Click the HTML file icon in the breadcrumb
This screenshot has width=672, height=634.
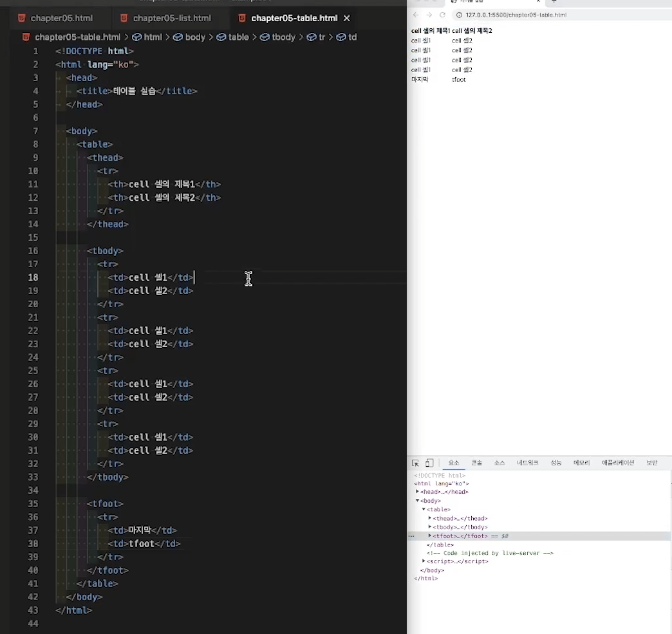coord(26,37)
